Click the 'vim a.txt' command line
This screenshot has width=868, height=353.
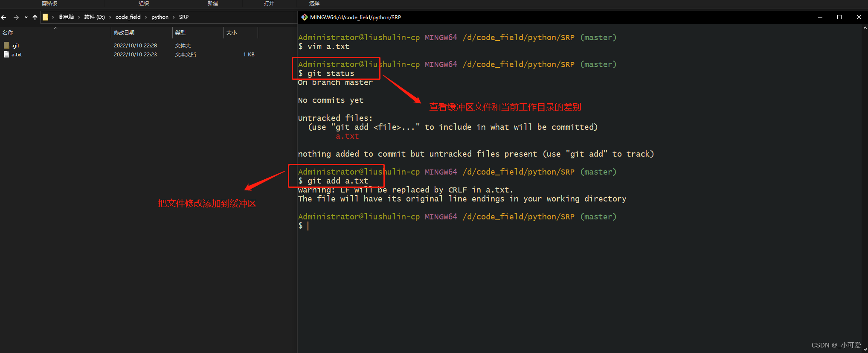324,47
